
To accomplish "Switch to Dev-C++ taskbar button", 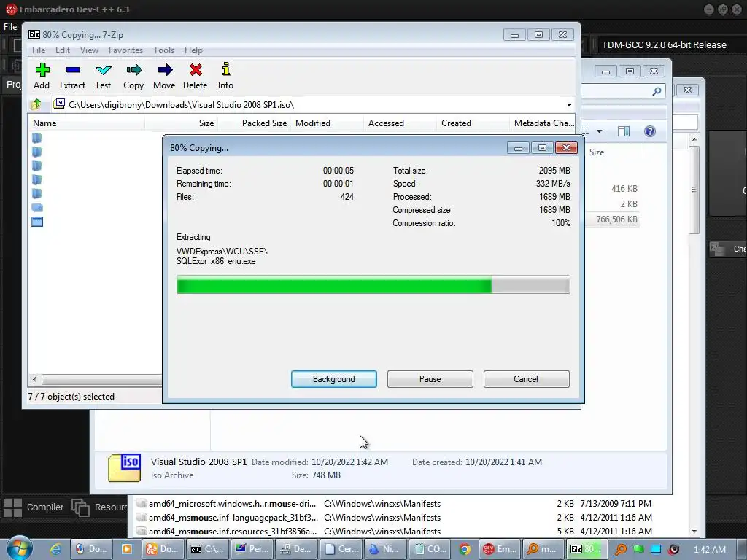I will tap(500, 549).
